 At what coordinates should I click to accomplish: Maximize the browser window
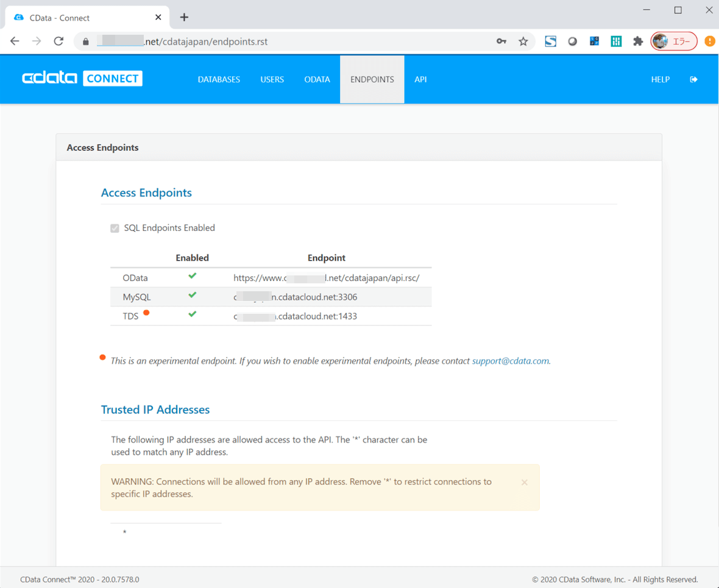point(678,10)
